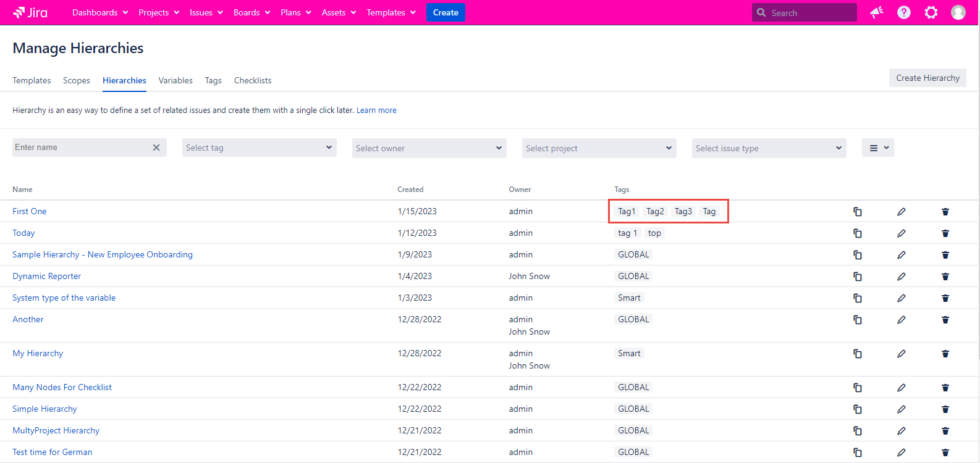
Task: Clear the Enter name filter field
Action: pos(156,148)
